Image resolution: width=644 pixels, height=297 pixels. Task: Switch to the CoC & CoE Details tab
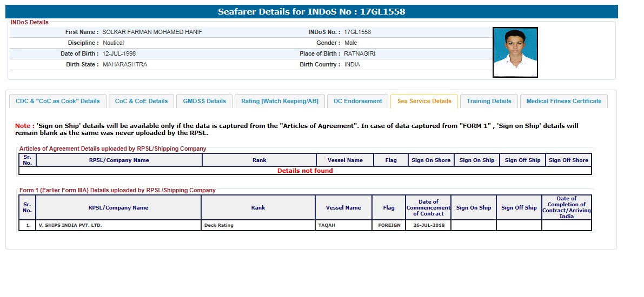142,101
